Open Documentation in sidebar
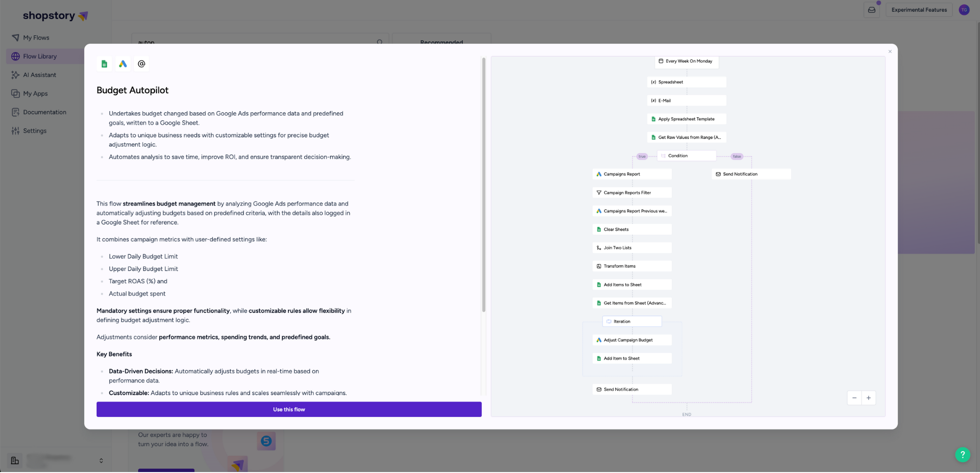Image resolution: width=980 pixels, height=473 pixels. (45, 113)
